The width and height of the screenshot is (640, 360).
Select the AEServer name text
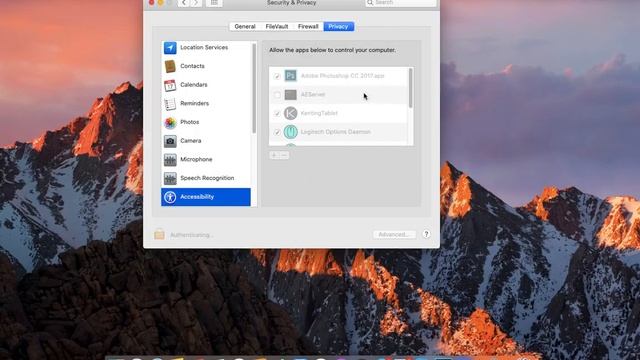click(313, 95)
